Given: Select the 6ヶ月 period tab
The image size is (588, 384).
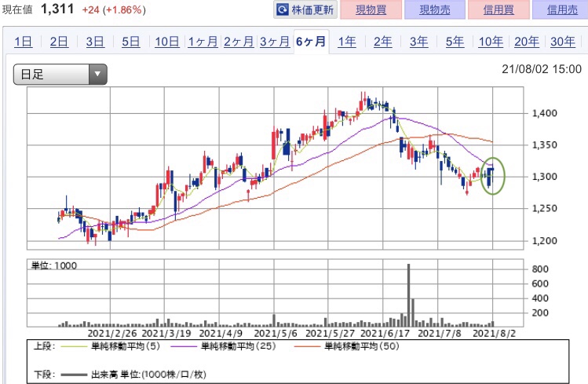Looking at the screenshot, I should pos(310,42).
